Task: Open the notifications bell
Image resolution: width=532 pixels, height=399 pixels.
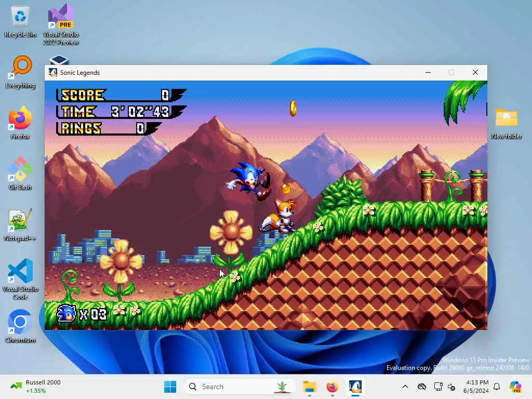Action: (x=497, y=387)
